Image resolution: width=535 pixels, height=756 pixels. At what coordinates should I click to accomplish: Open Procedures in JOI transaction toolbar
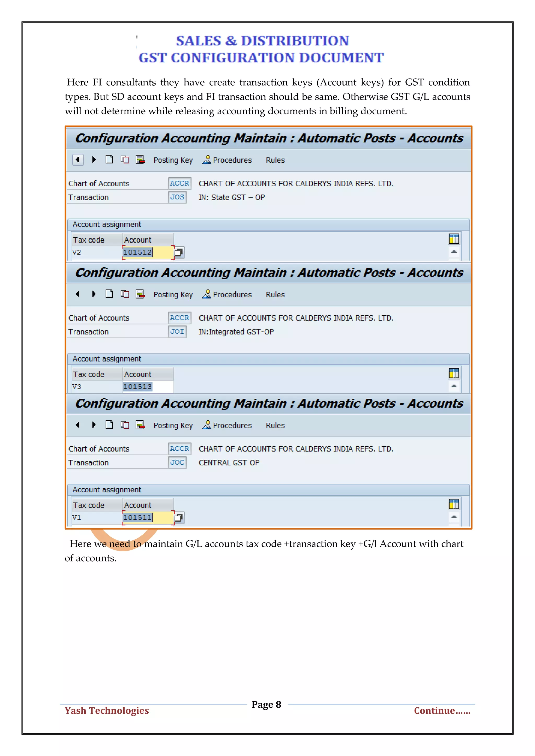click(227, 294)
